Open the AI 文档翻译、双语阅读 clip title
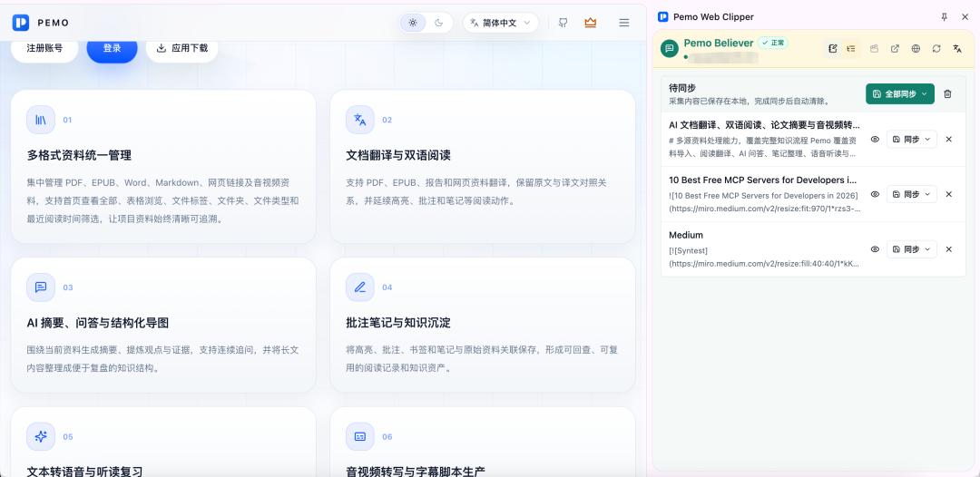980x477 pixels. 764,125
